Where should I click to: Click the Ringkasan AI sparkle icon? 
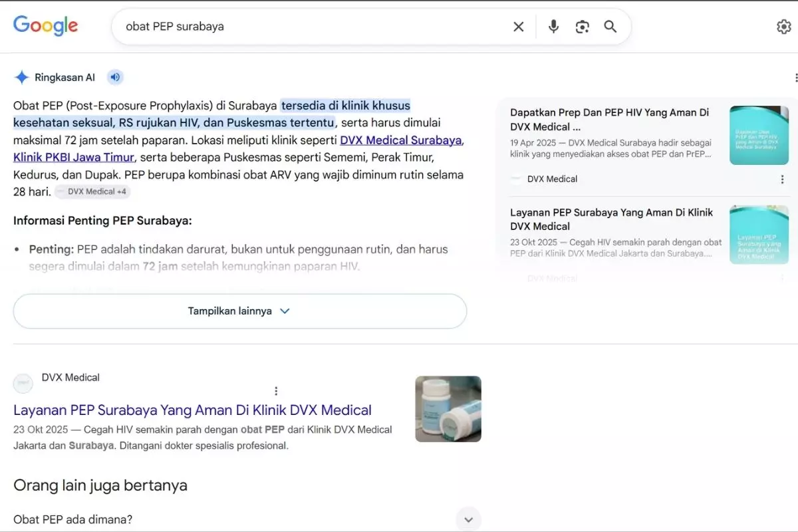tap(22, 78)
